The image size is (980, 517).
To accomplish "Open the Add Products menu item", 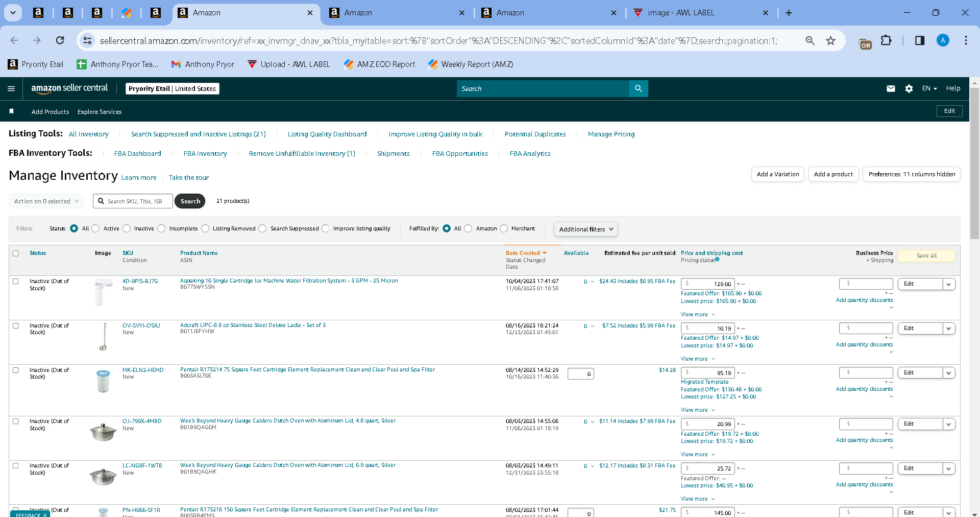I will [x=50, y=112].
